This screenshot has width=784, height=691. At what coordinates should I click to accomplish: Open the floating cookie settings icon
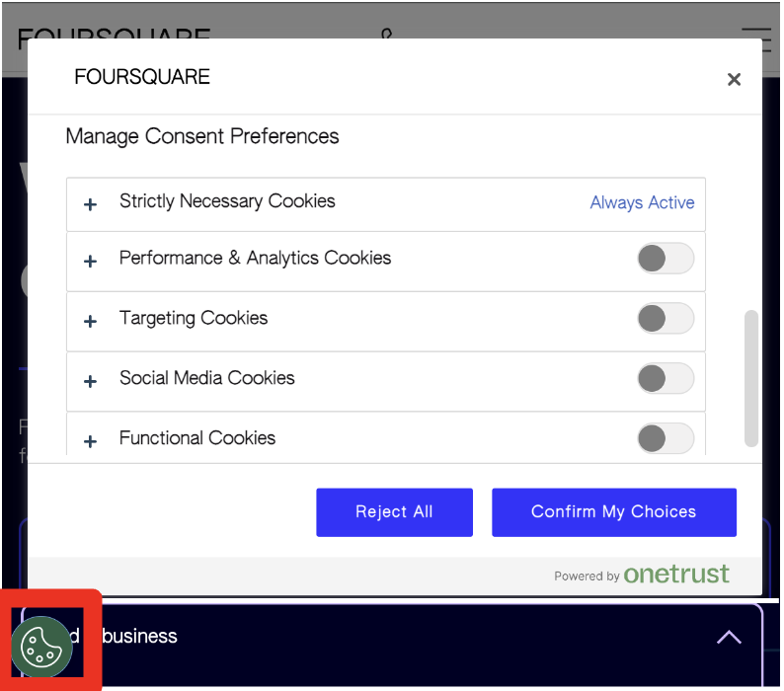coord(41,646)
